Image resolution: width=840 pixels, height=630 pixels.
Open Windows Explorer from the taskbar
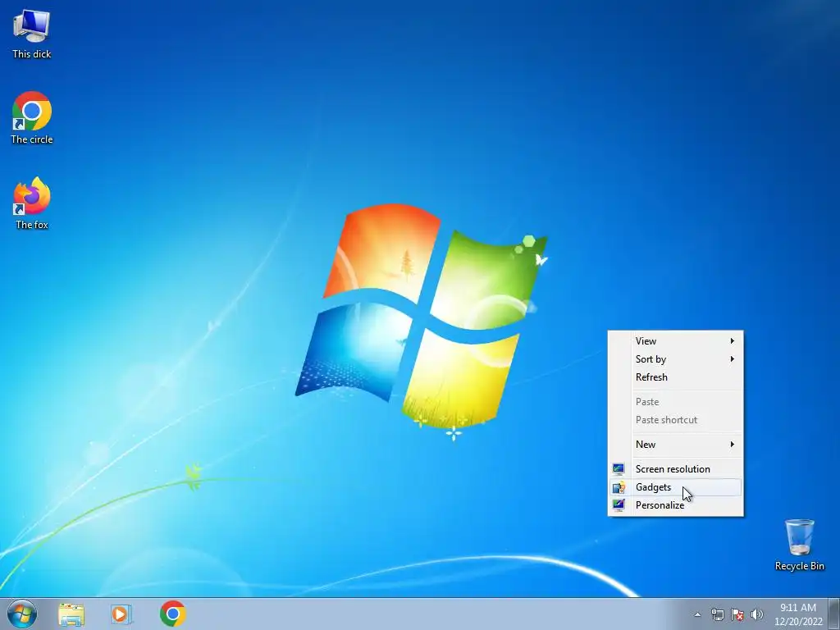71,614
